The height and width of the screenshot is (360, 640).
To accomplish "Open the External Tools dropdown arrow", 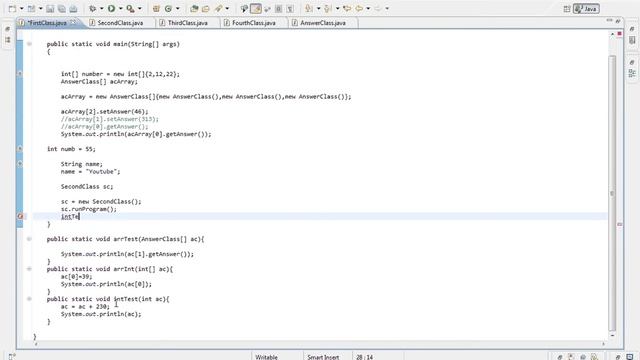I will (x=140, y=9).
